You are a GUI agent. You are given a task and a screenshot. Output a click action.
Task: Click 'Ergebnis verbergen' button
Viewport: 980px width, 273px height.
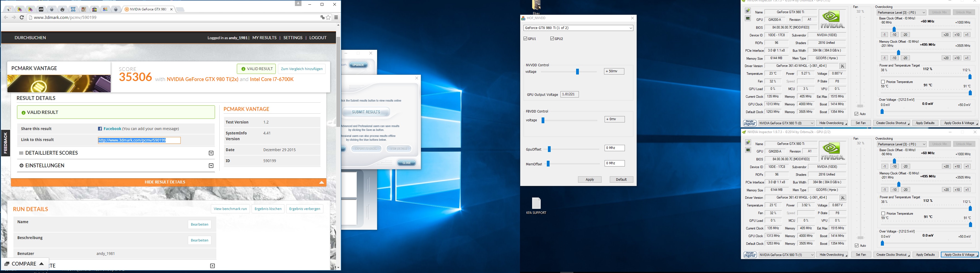(x=304, y=209)
